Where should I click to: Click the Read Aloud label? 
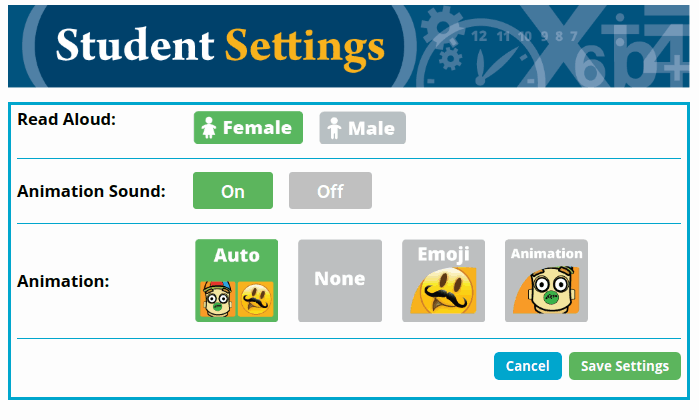point(66,119)
